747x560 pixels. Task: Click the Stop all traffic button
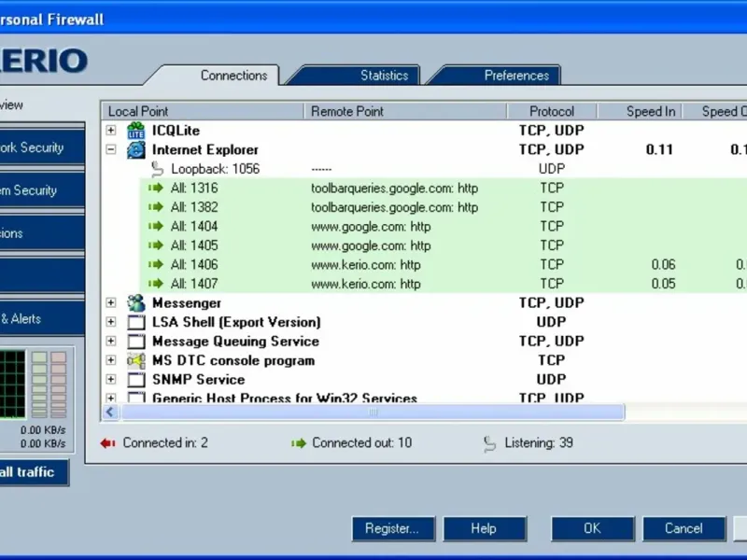point(34,472)
